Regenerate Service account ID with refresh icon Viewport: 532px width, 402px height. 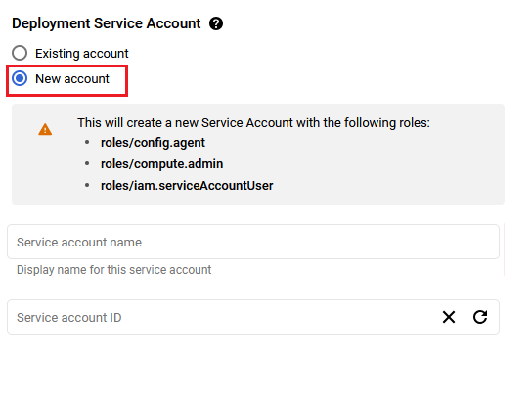point(480,317)
